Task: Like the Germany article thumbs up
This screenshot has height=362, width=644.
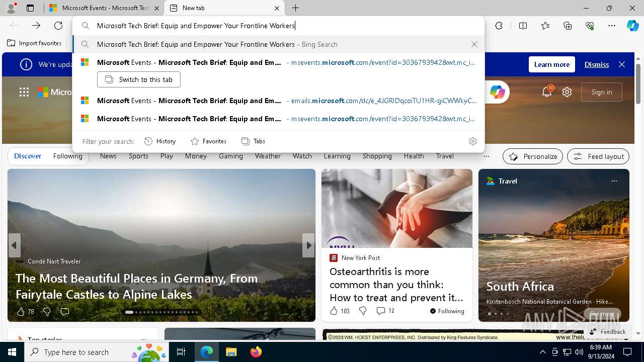Action: 25,312
